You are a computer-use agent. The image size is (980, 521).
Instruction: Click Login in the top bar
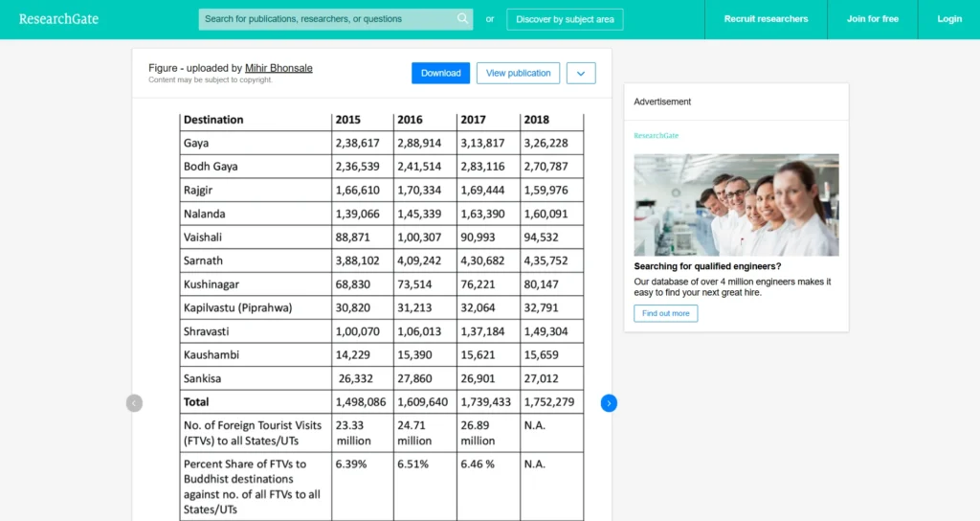coord(949,19)
